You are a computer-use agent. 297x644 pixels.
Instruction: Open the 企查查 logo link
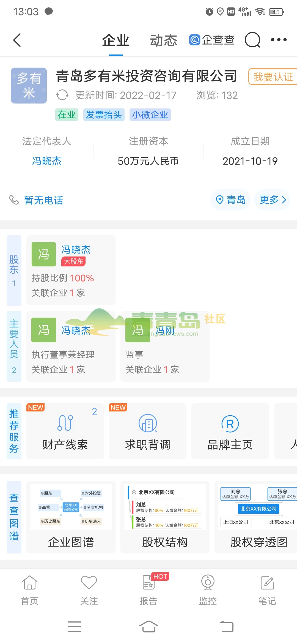[212, 40]
